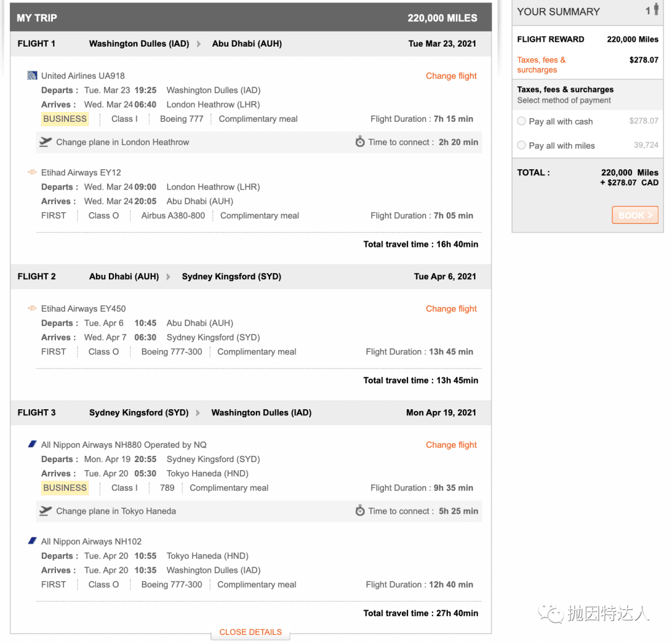Click 'Change plane in London Heathrow' text

coord(123,142)
